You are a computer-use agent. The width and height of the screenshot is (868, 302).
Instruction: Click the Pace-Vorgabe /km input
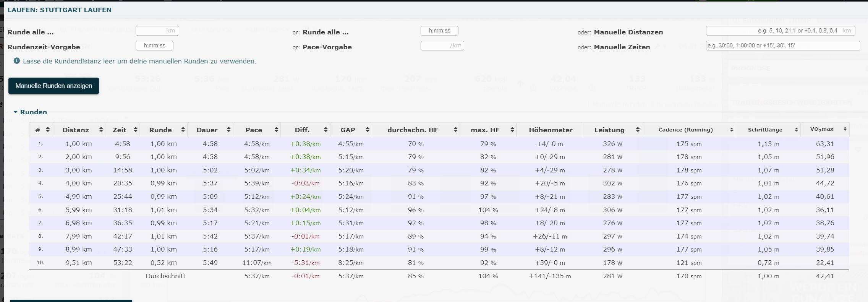pos(442,45)
